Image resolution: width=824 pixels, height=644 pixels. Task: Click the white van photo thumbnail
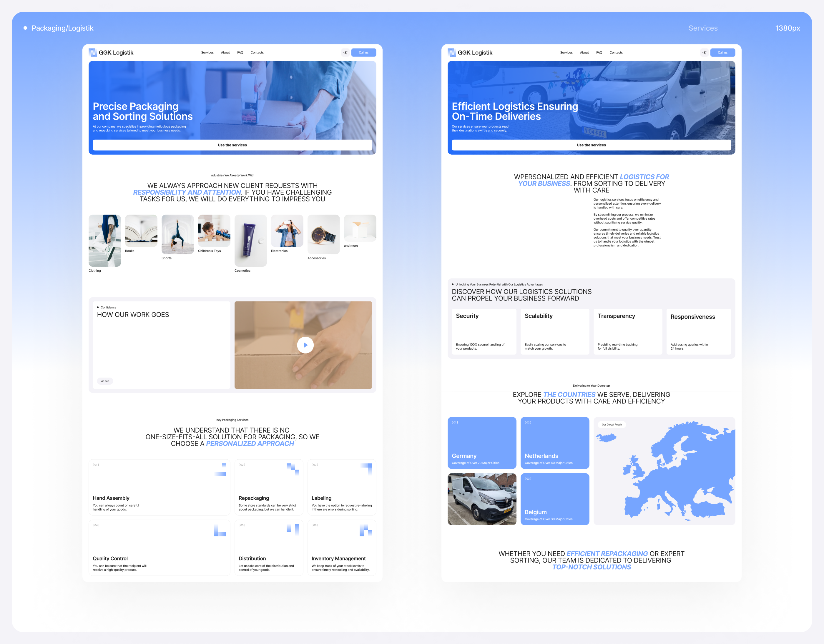point(481,499)
